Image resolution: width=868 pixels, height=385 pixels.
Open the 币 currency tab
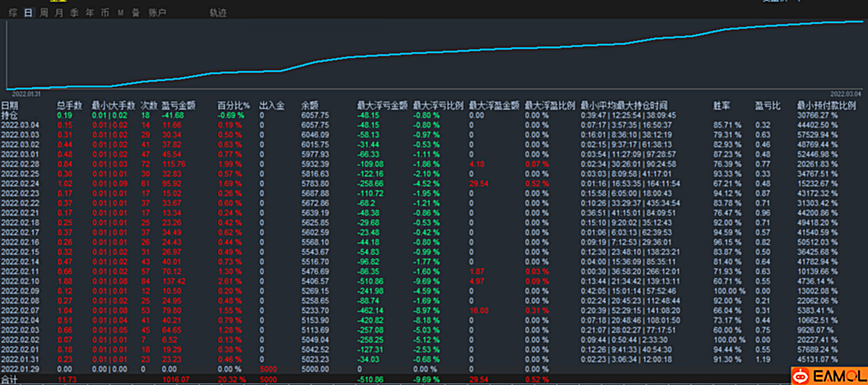pyautogui.click(x=105, y=13)
